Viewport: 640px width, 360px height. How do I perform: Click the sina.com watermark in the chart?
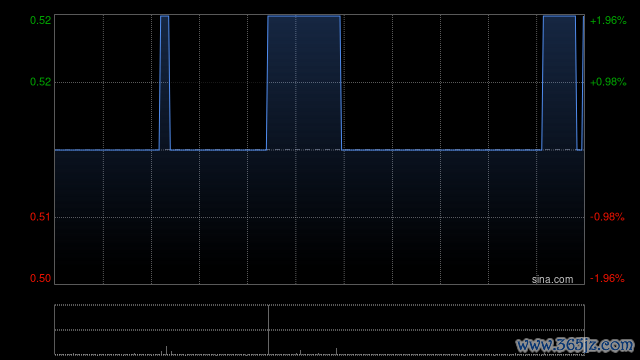552,280
